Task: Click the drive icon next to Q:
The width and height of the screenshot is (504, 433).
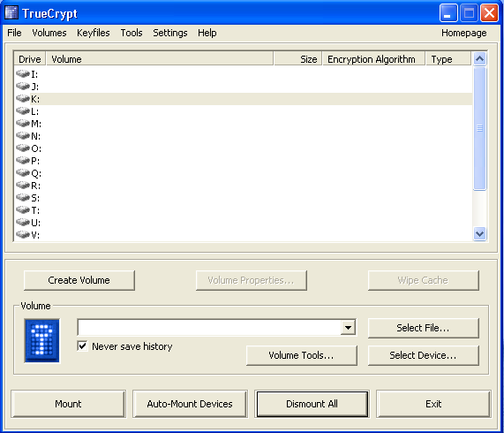Action: (x=23, y=172)
